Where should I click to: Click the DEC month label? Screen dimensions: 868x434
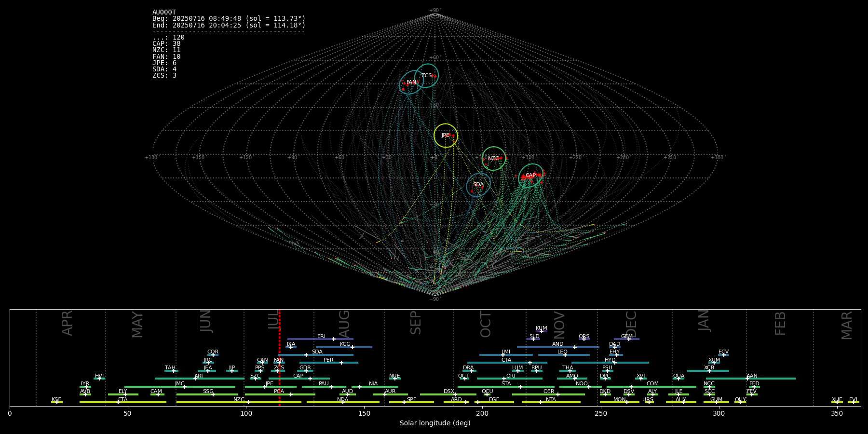(x=631, y=324)
